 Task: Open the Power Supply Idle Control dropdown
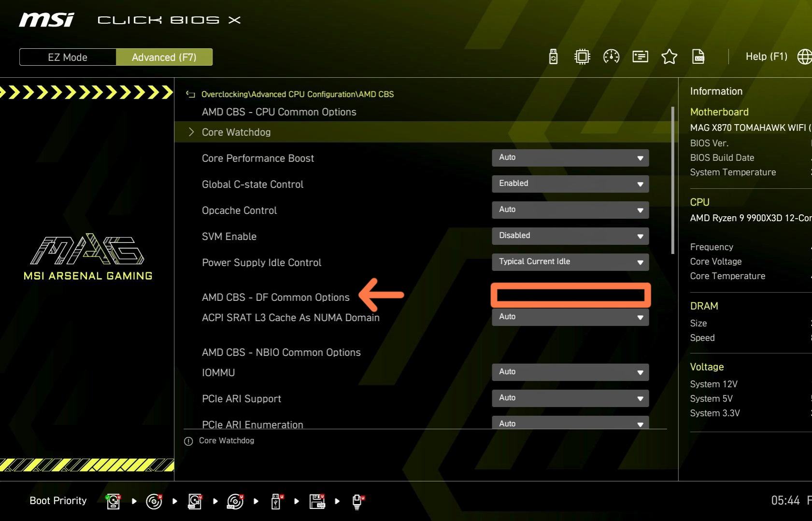570,262
